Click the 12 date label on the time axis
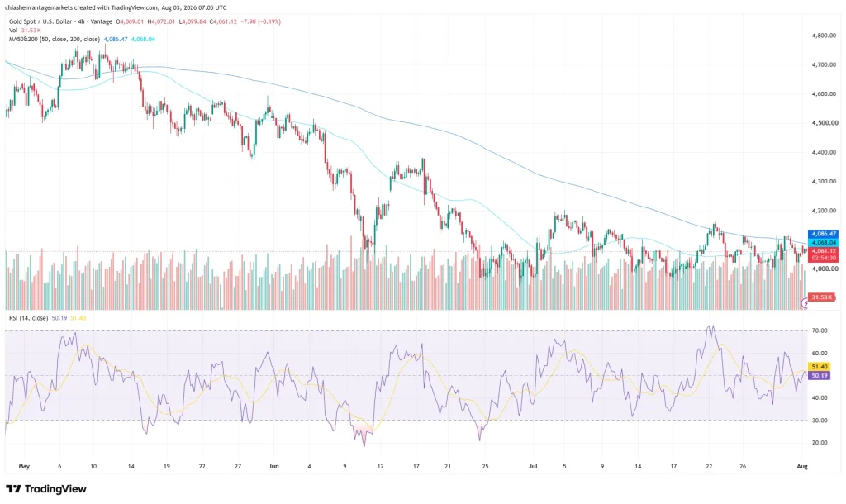Screen dimensions: 846x504 [x=380, y=466]
